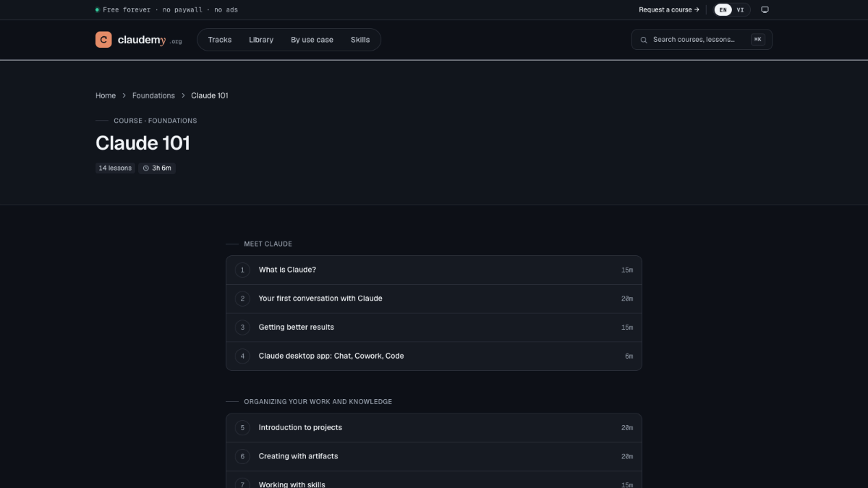868x488 pixels.
Task: Click the orange Claudemy logo icon
Action: tap(103, 40)
